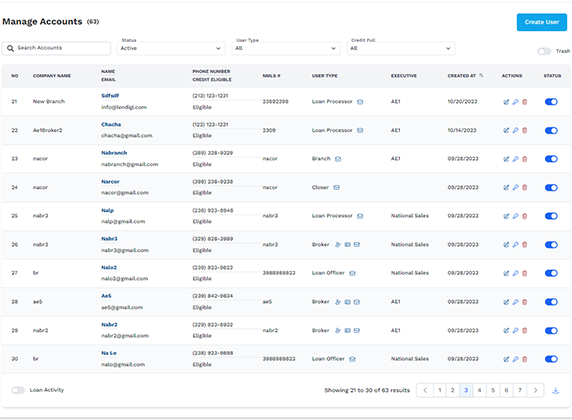This screenshot has height=420, width=572.
Task: Disable status toggle for Chacha
Action: 551,130
